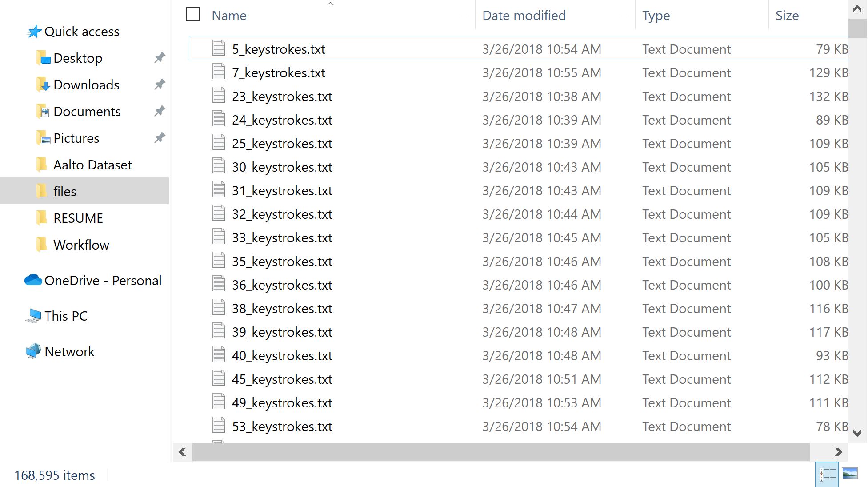Sort files by Name column header

pos(229,16)
